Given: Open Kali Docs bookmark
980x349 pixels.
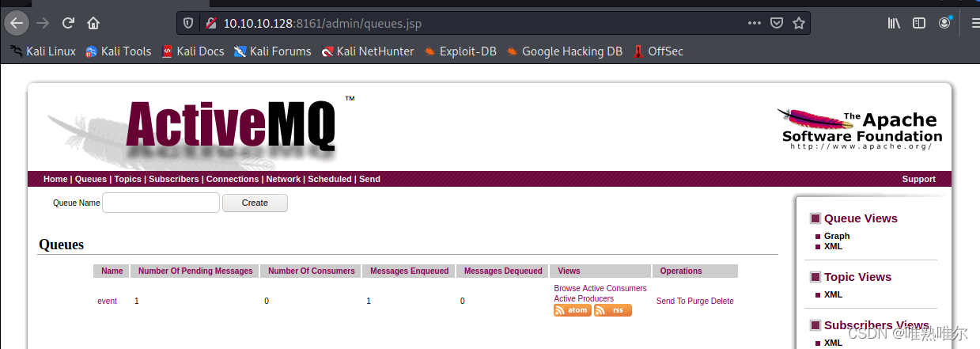Looking at the screenshot, I should (x=192, y=51).
